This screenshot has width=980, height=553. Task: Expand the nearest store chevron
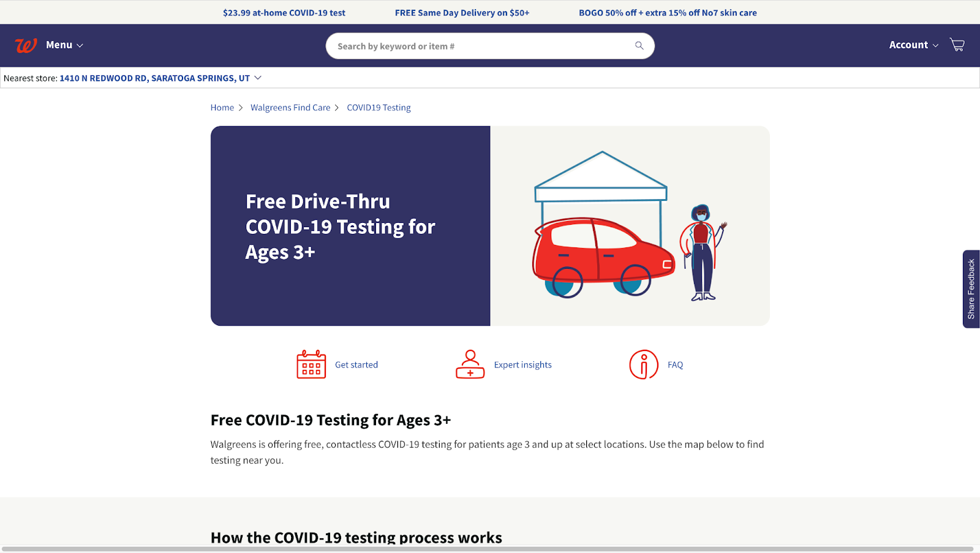pyautogui.click(x=258, y=78)
